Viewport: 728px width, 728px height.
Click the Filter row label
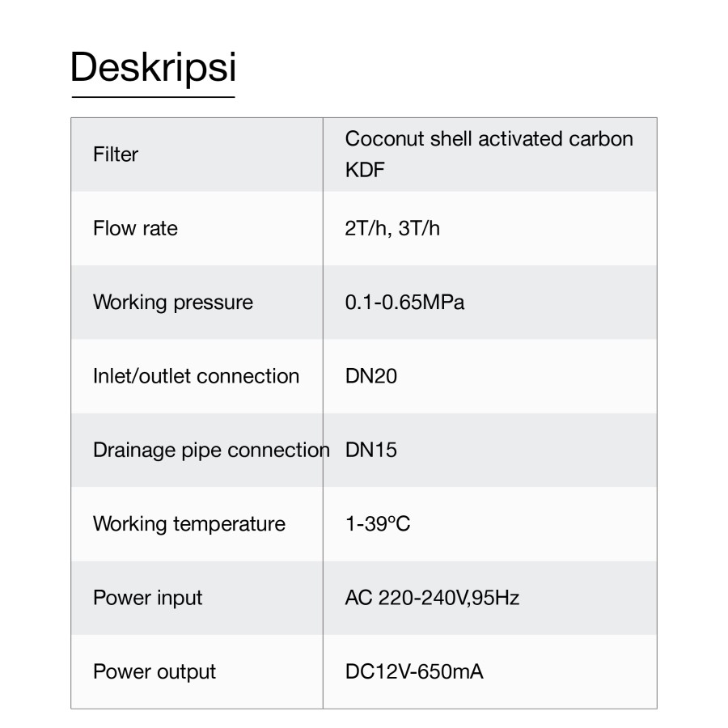[x=116, y=154]
